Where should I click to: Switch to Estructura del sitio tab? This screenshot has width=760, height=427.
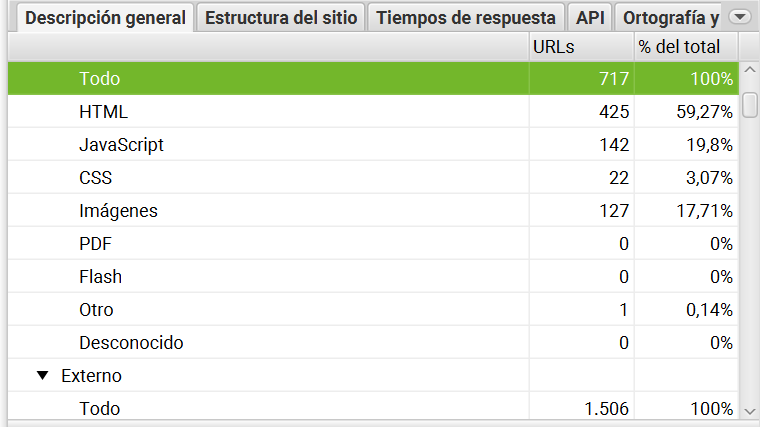281,18
